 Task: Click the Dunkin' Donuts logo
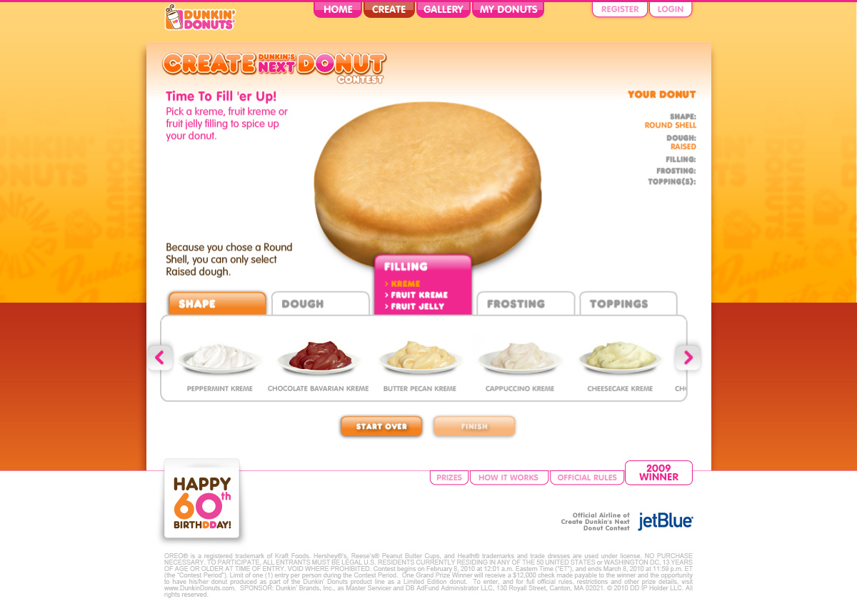click(200, 18)
